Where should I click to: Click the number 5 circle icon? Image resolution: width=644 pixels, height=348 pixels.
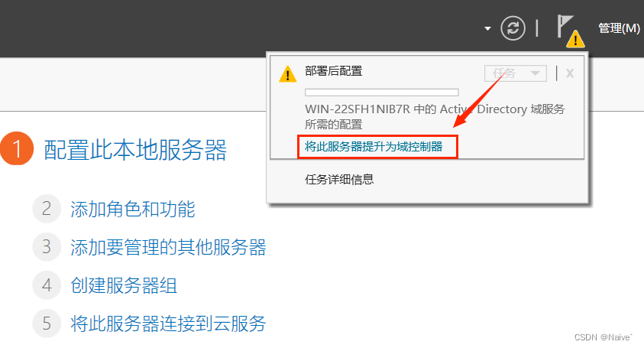47,324
